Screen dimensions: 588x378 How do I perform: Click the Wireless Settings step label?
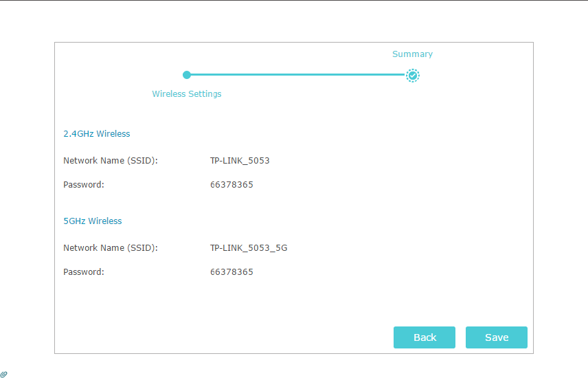tap(186, 94)
